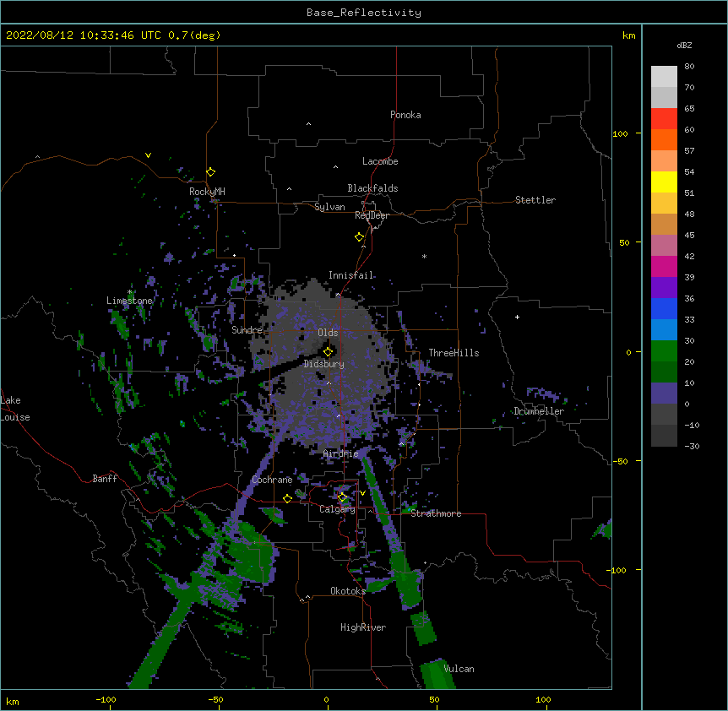Viewport: 728px width, 711px height.
Task: Click the Blackfalds city label
Action: click(372, 188)
